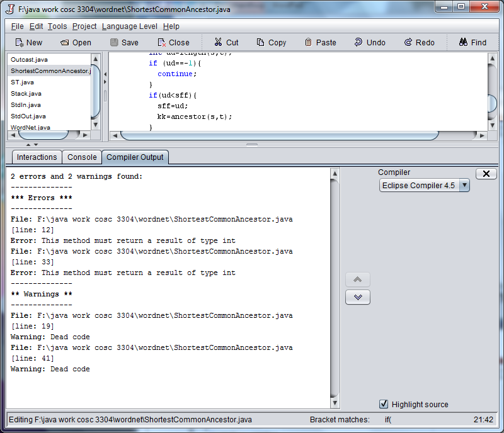This screenshot has width=504, height=433.
Task: Switch to the Console tab
Action: click(82, 157)
